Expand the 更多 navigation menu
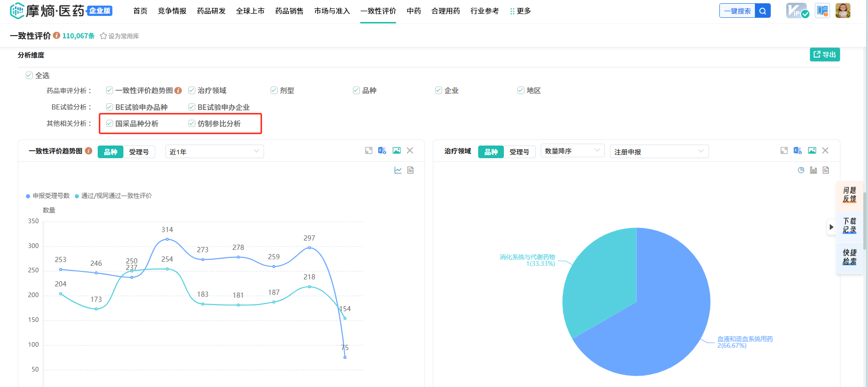Screen dimensions: 868x387 point(520,11)
